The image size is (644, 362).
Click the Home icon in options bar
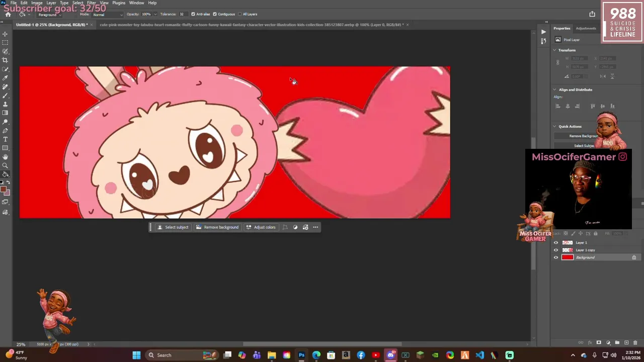[x=8, y=14]
